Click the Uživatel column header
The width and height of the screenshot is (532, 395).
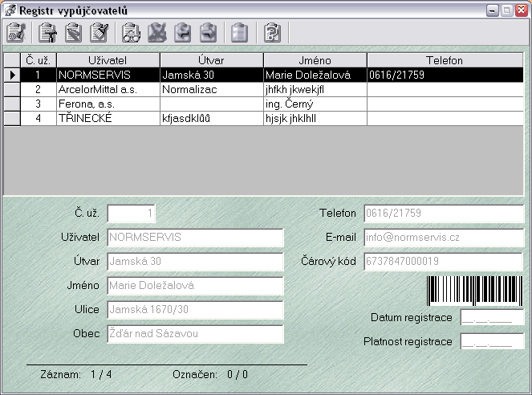tap(108, 60)
